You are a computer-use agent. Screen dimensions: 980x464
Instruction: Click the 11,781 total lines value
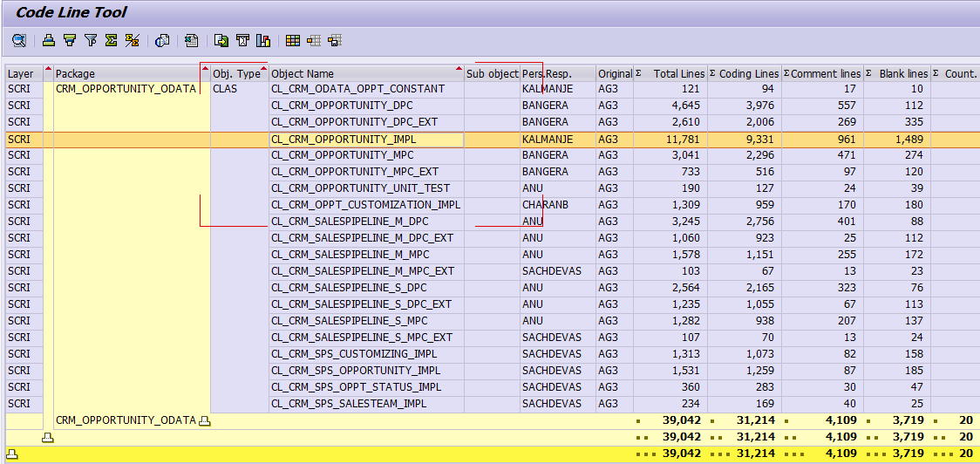(x=683, y=140)
